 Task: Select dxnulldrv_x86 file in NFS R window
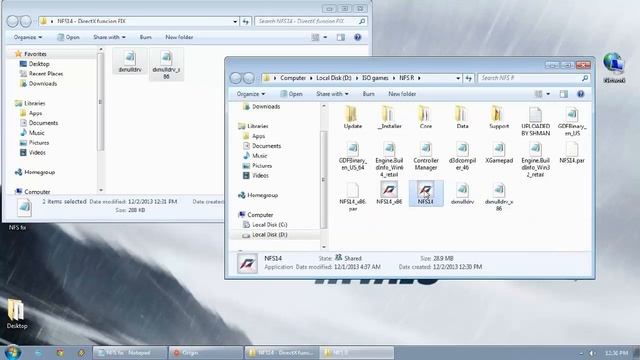click(x=499, y=197)
